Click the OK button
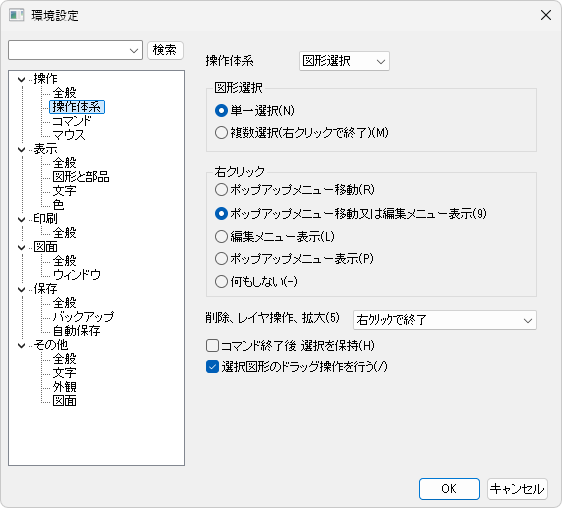Viewport: 562px width, 508px height. (x=449, y=489)
